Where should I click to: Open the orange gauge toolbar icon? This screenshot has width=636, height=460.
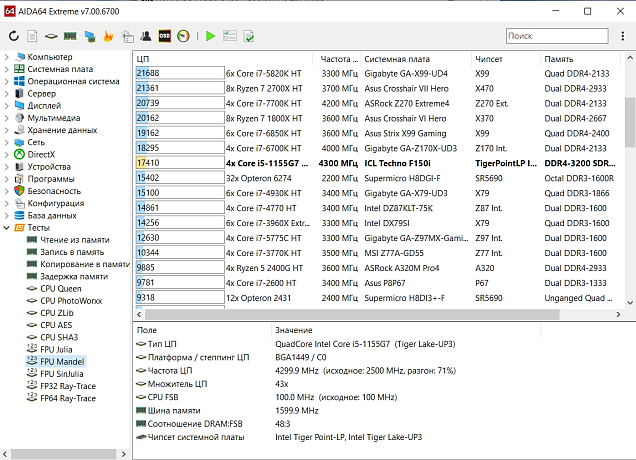point(184,36)
